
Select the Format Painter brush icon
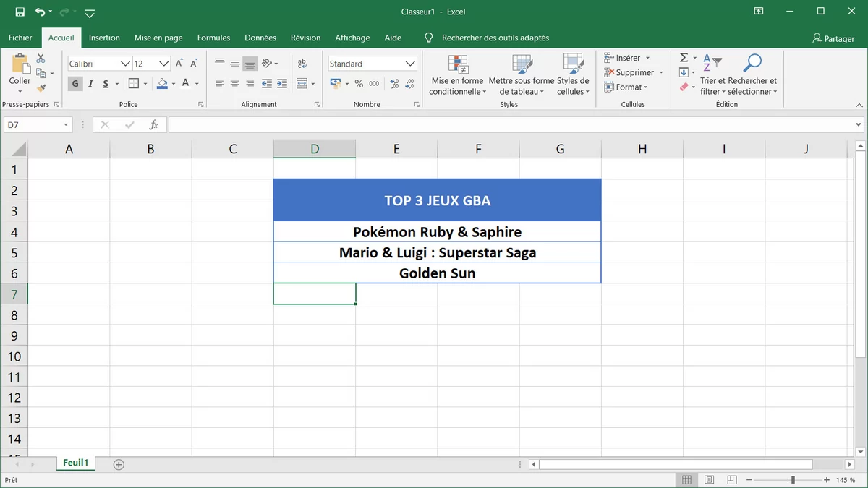(41, 88)
